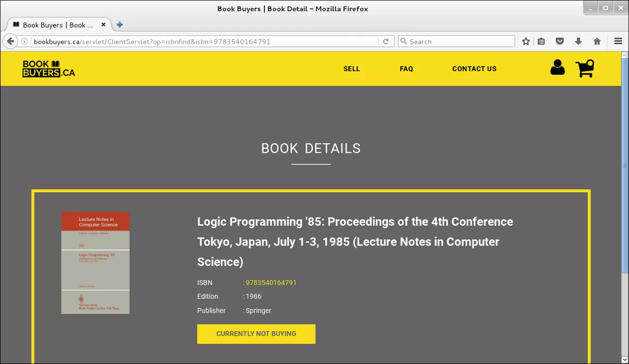
Task: Go to CONTACT US page
Action: click(x=474, y=69)
